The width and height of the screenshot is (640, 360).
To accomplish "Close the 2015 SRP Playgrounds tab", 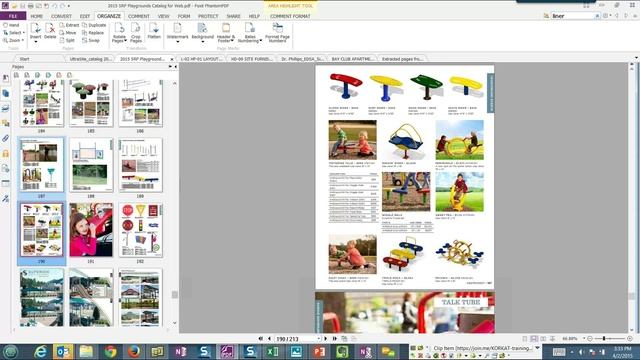I will coord(172,59).
